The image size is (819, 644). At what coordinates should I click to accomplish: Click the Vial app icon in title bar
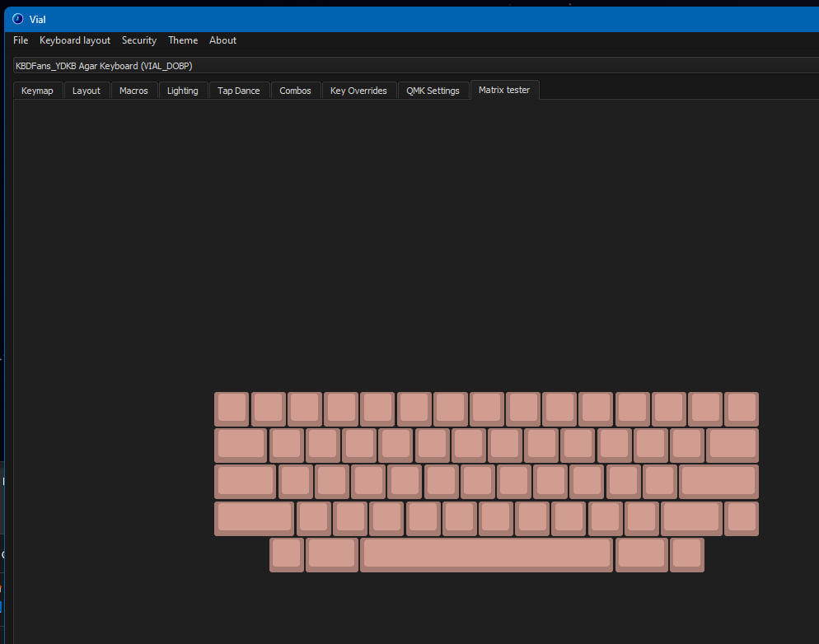17,19
